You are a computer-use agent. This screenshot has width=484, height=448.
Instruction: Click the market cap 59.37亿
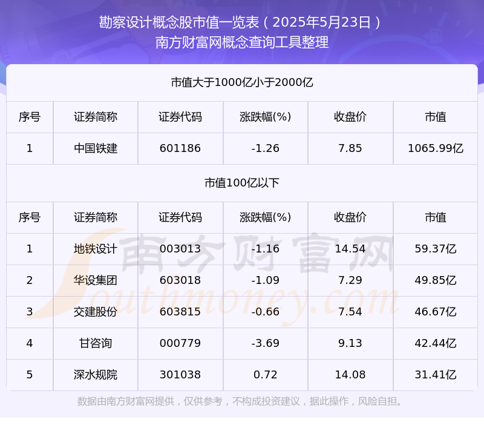pyautogui.click(x=436, y=249)
